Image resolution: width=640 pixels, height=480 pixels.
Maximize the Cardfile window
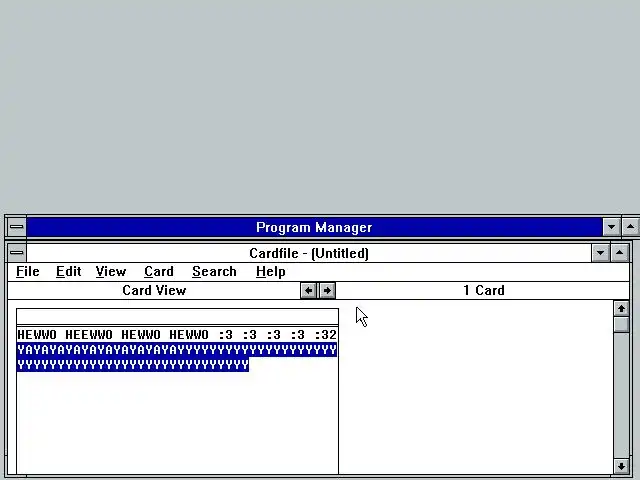pyautogui.click(x=619, y=253)
